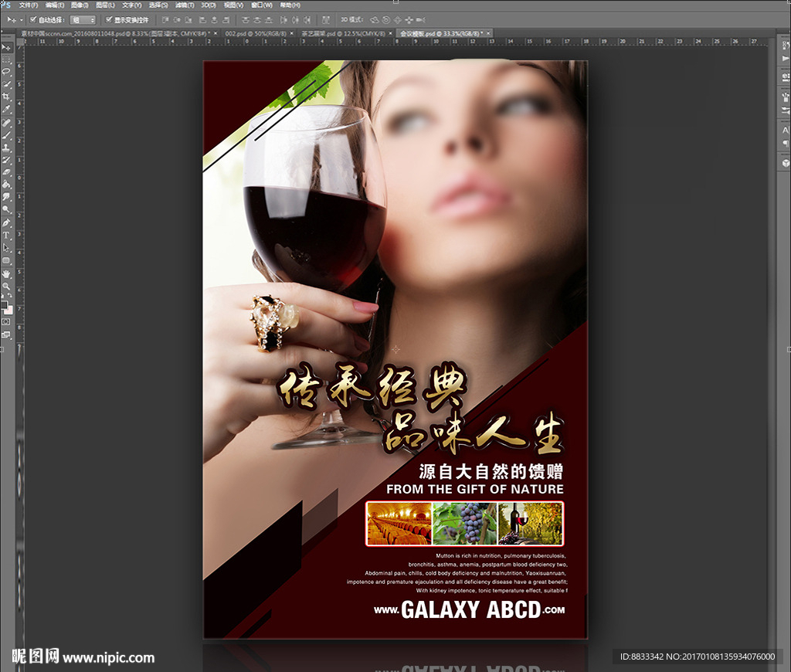
Task: Select the Crop tool
Action: tap(6, 96)
